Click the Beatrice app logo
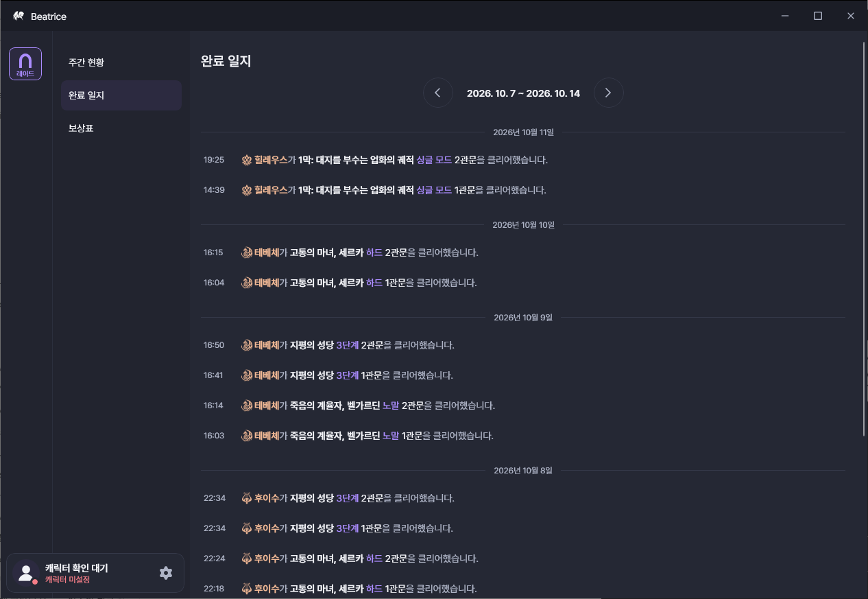This screenshot has width=868, height=599. tap(19, 16)
